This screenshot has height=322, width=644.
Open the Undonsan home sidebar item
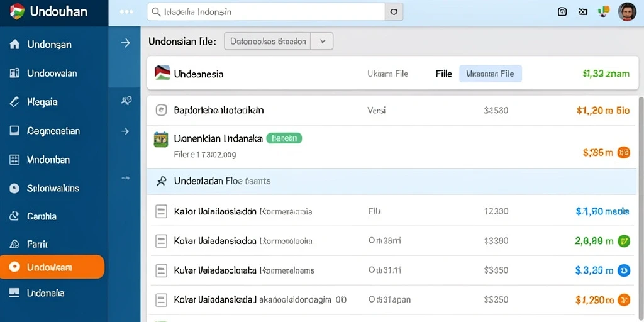[x=49, y=45]
